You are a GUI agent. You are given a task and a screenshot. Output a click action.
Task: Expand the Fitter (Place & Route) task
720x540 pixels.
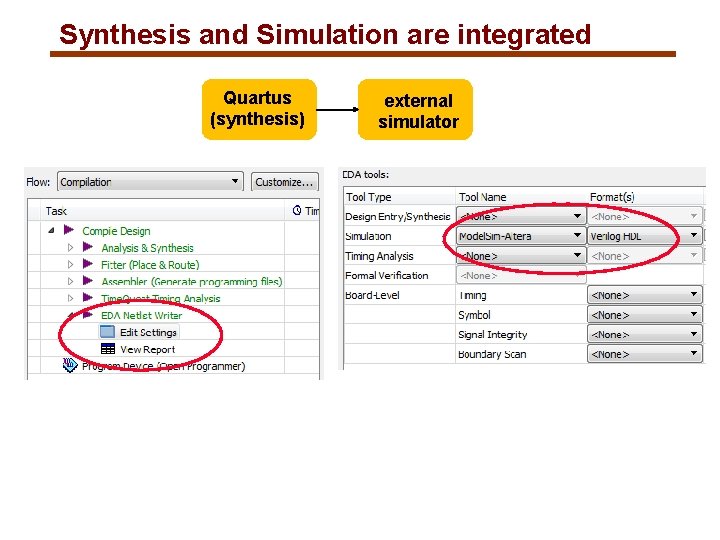pyautogui.click(x=70, y=264)
